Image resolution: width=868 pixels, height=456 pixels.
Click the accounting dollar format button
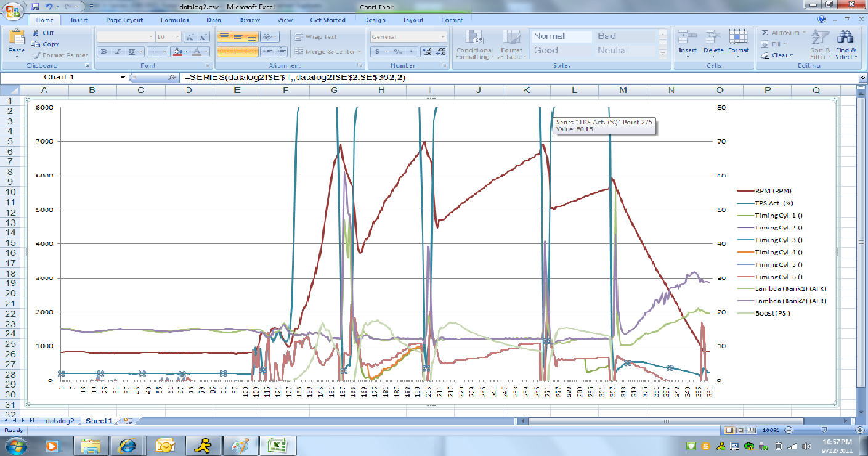click(x=378, y=52)
